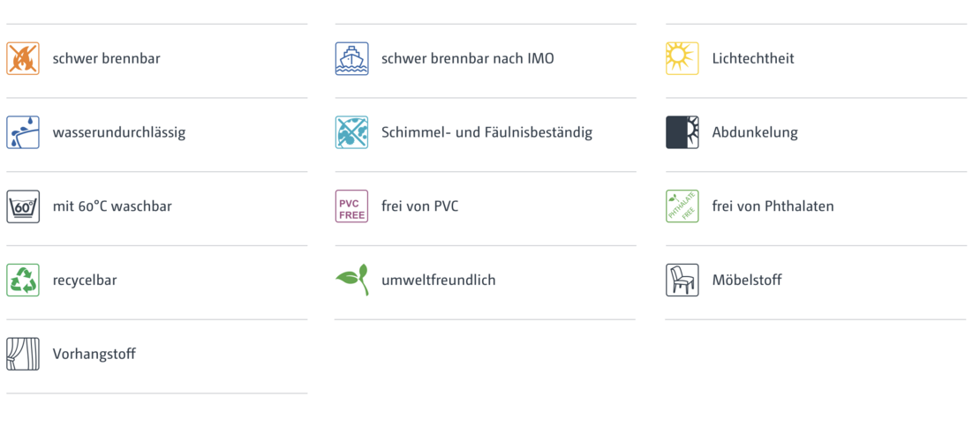Click the 60° wash basin icon
980x434 pixels.
click(x=23, y=206)
